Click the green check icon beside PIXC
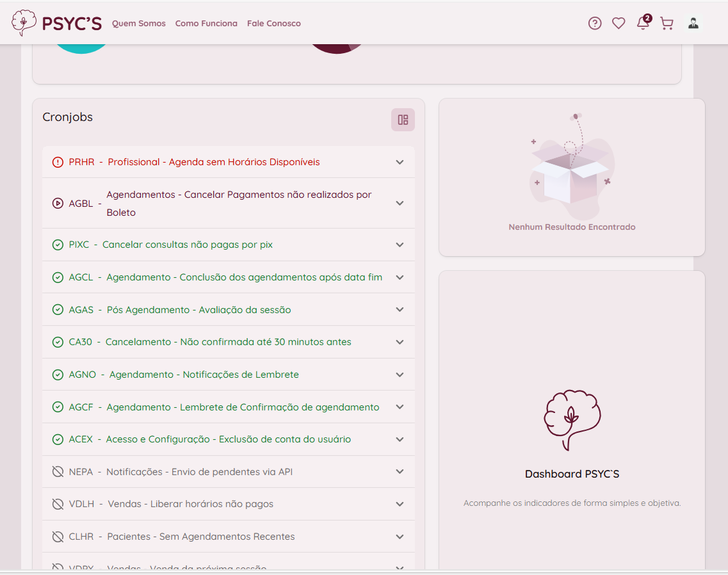The width and height of the screenshot is (728, 575). pyautogui.click(x=58, y=245)
